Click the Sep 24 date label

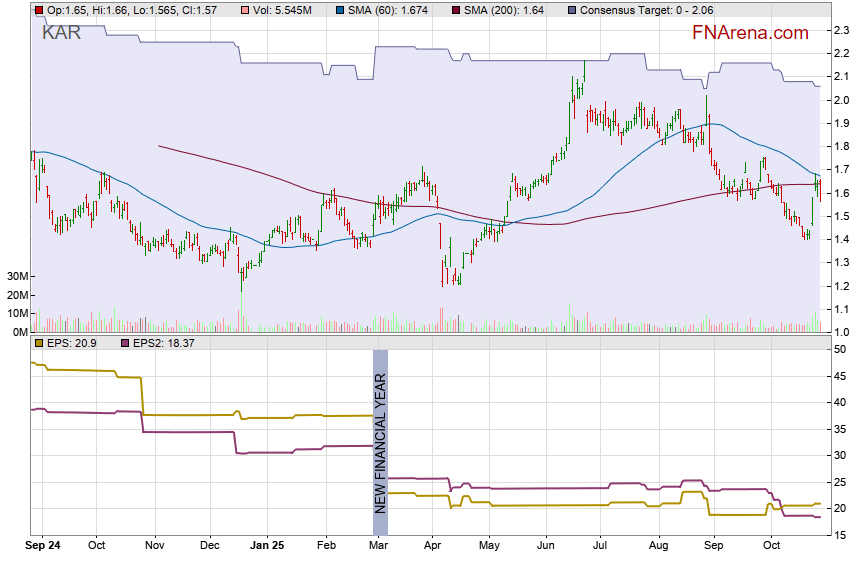tap(42, 546)
